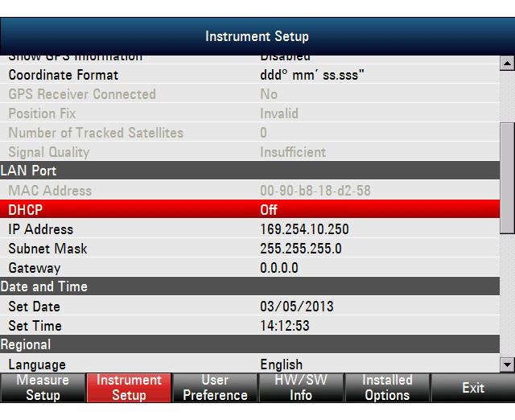Select the Language row label
515x420 pixels.
[37, 364]
